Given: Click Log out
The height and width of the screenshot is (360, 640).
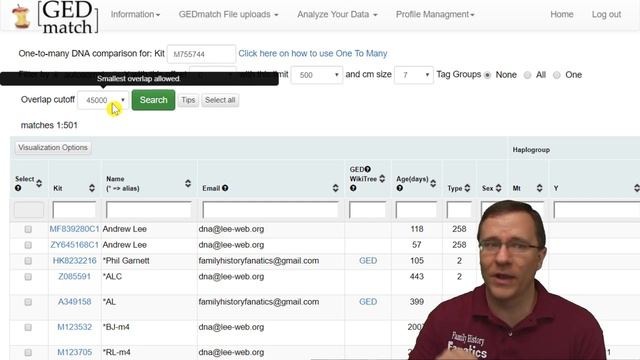Looking at the screenshot, I should click(606, 14).
